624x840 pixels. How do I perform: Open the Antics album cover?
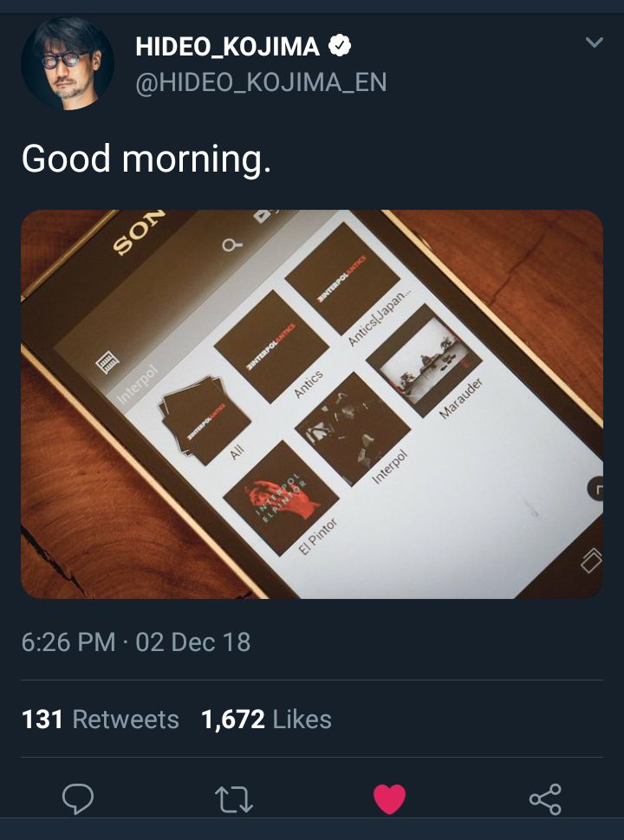pos(271,345)
